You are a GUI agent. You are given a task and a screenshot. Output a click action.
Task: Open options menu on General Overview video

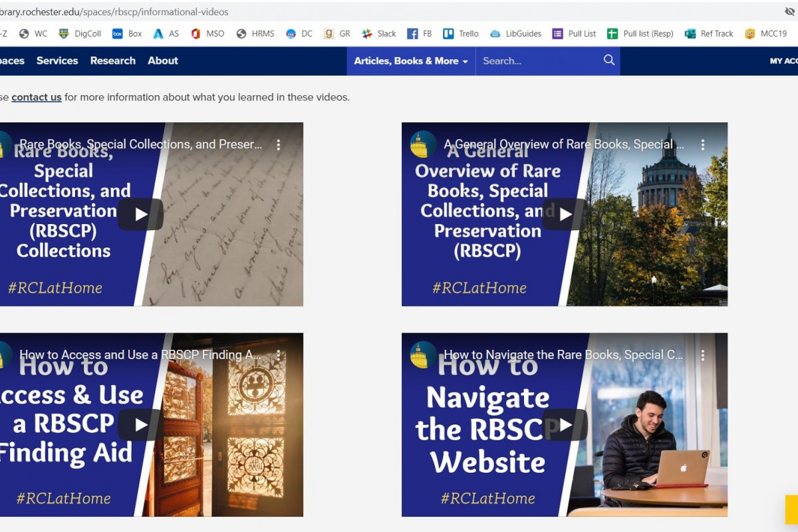point(702,144)
